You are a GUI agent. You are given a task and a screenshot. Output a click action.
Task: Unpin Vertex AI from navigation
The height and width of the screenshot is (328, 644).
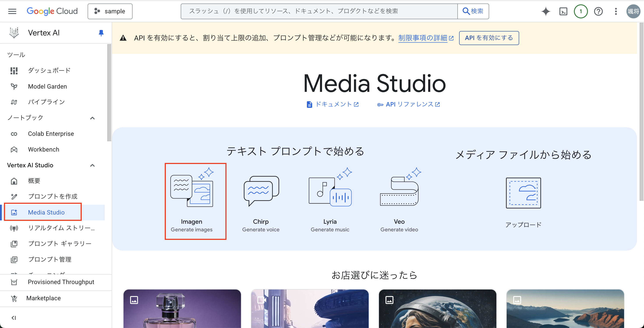pos(101,33)
